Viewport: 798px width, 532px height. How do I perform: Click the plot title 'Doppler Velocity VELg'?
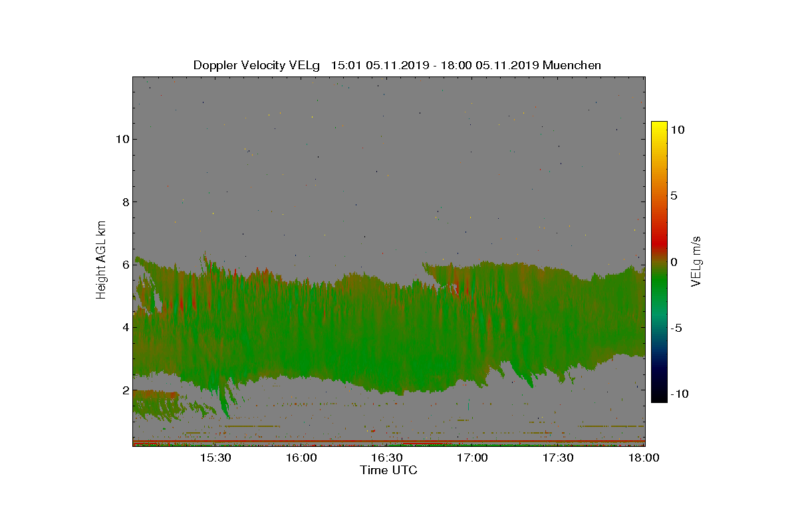257,65
